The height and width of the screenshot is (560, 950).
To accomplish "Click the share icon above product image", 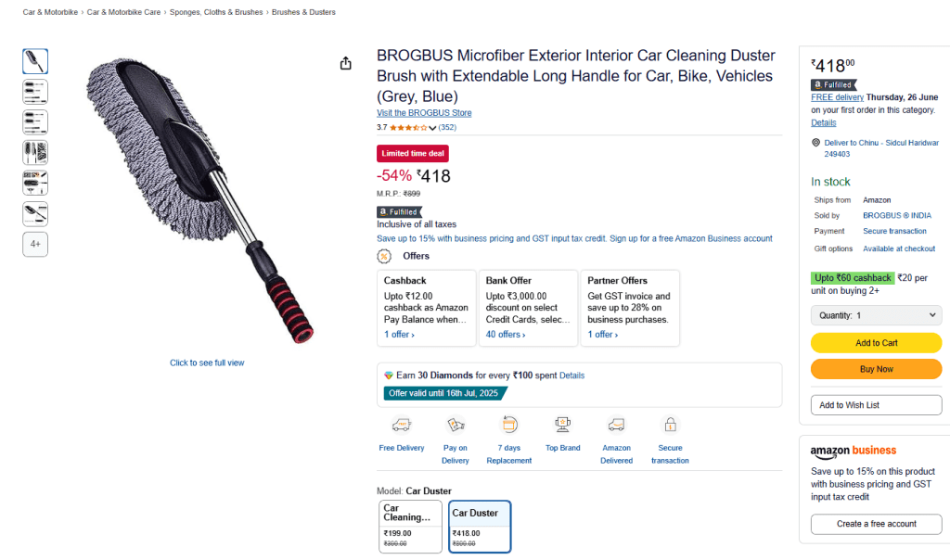I will tap(346, 63).
